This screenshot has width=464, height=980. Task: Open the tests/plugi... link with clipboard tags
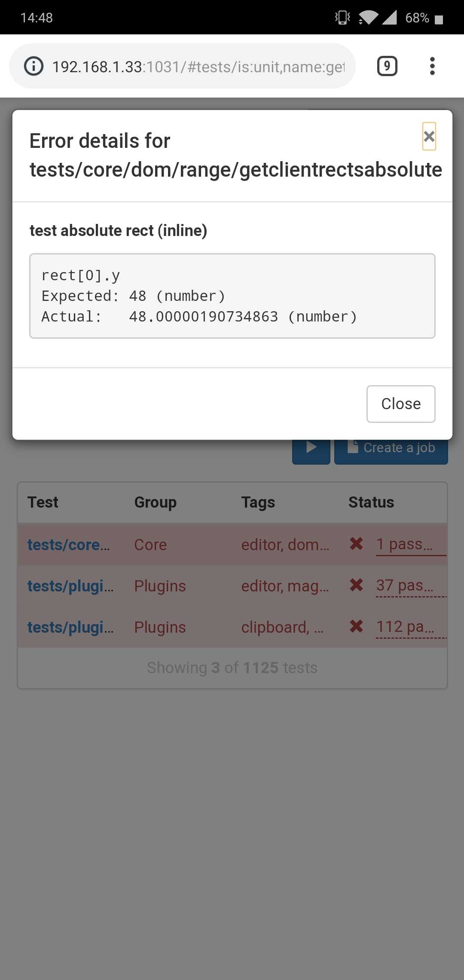[x=70, y=627]
